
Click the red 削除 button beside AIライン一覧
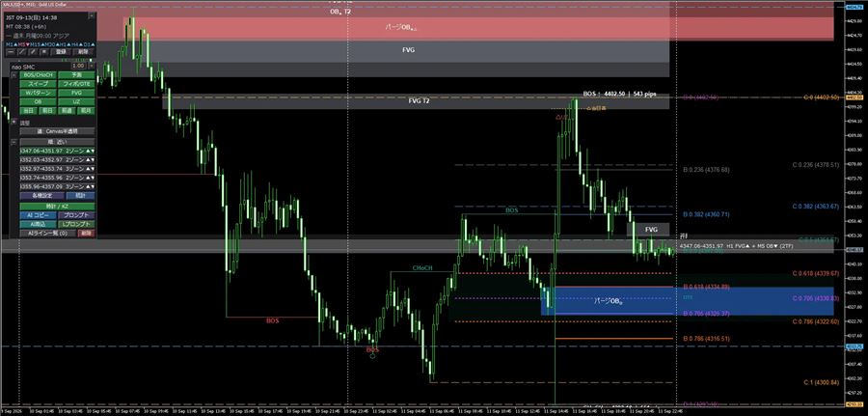pos(87,234)
